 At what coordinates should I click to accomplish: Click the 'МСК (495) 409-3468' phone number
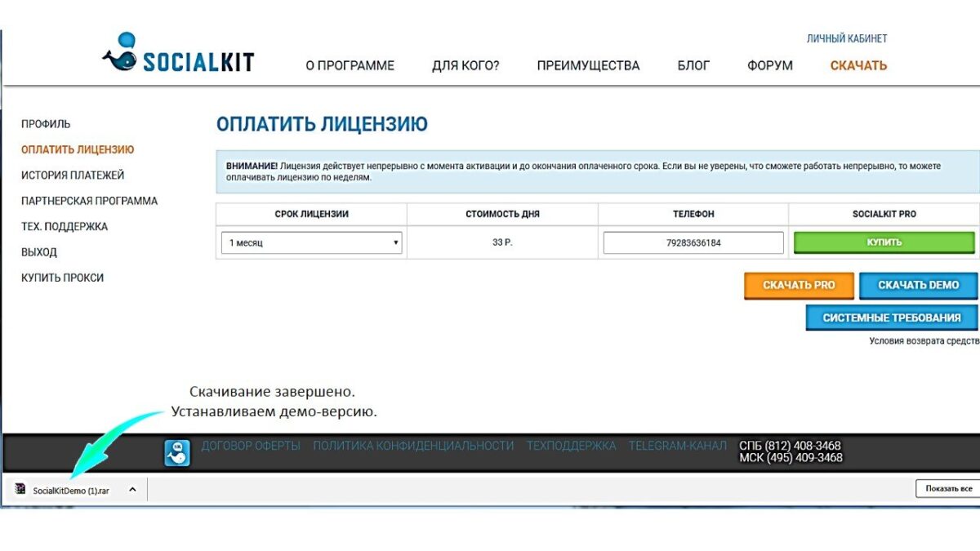tap(791, 458)
